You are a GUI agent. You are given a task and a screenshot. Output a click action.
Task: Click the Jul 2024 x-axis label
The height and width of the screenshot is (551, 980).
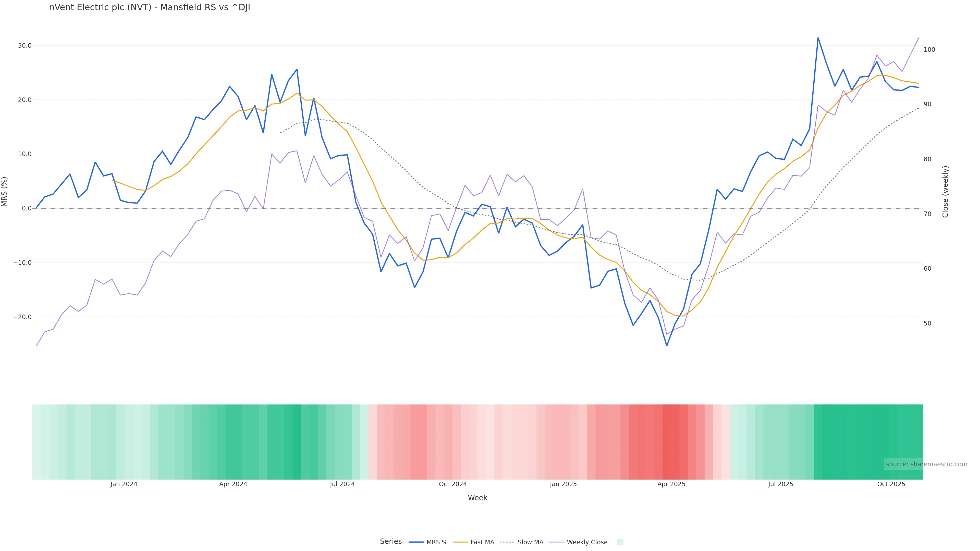click(x=342, y=484)
